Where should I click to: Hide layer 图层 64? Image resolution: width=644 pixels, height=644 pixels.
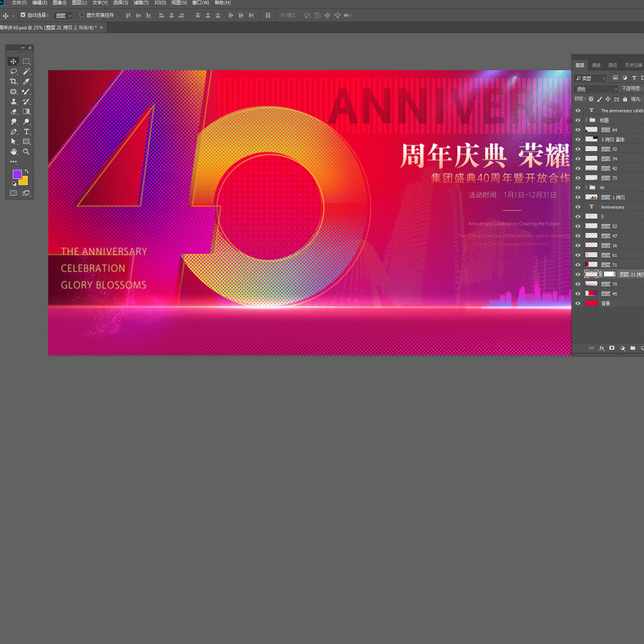pos(578,130)
